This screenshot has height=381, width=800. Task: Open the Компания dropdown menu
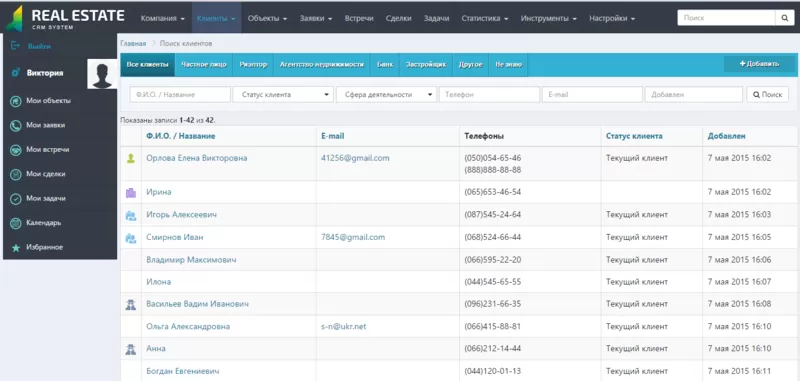pos(163,18)
